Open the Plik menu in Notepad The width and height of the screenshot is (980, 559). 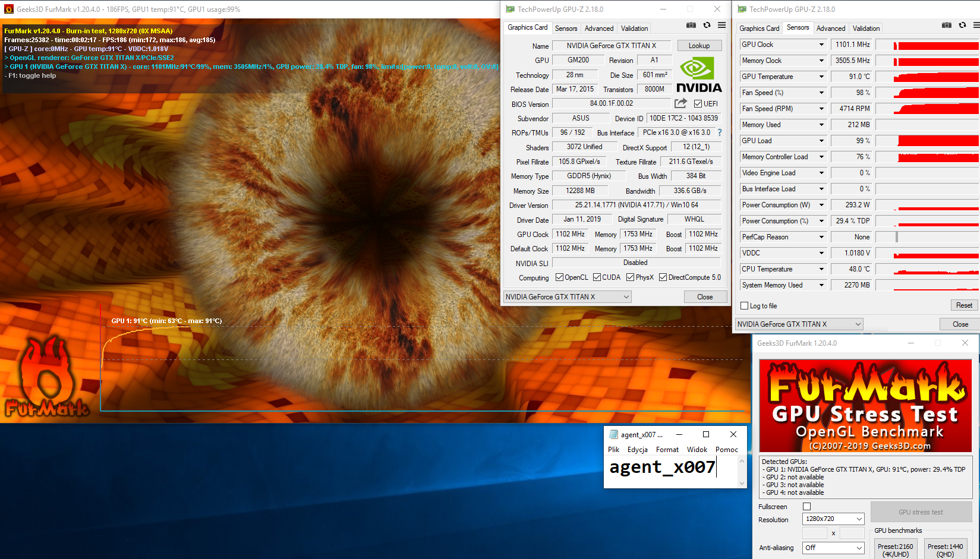tap(613, 450)
